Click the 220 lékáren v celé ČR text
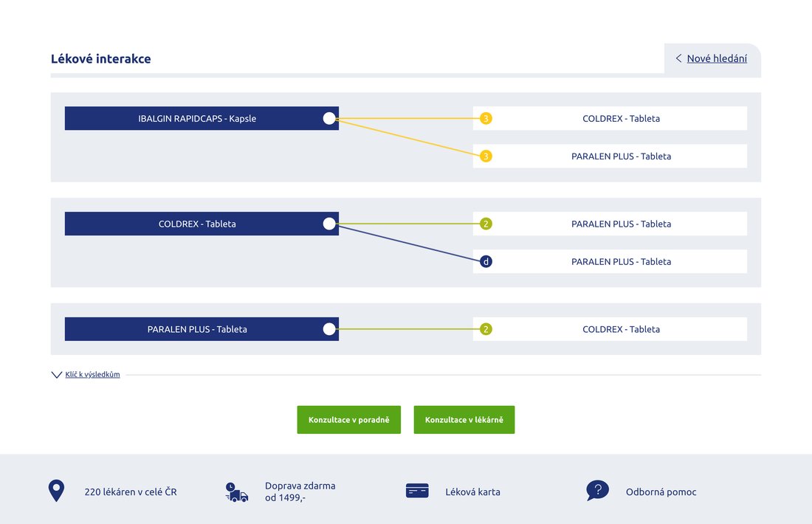The height and width of the screenshot is (524, 812). coord(131,492)
